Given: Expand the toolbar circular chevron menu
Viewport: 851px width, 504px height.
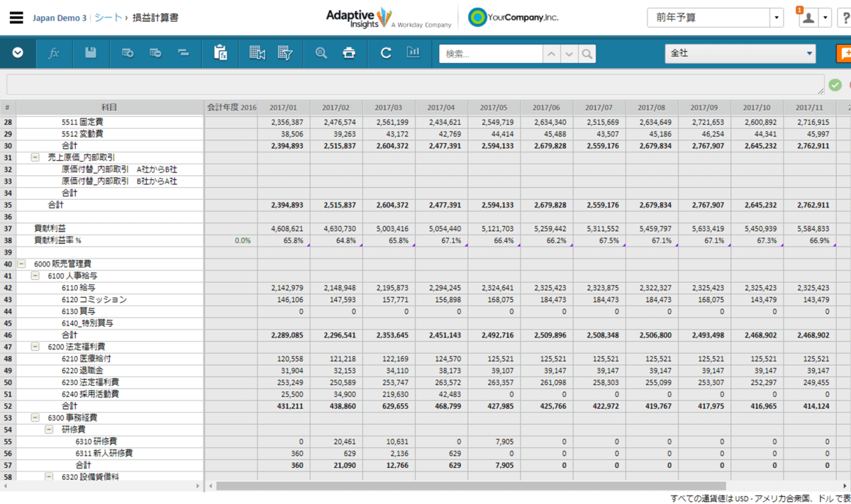Looking at the screenshot, I should [x=18, y=53].
